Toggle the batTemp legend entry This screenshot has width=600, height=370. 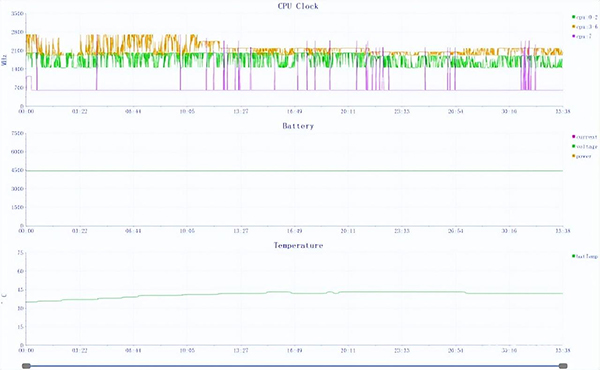pyautogui.click(x=585, y=256)
